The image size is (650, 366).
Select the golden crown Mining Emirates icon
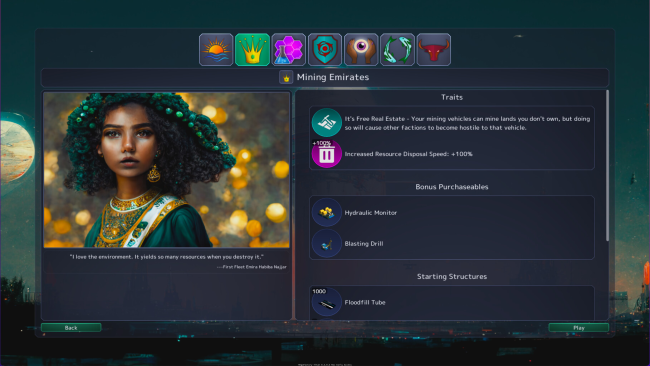(252, 50)
